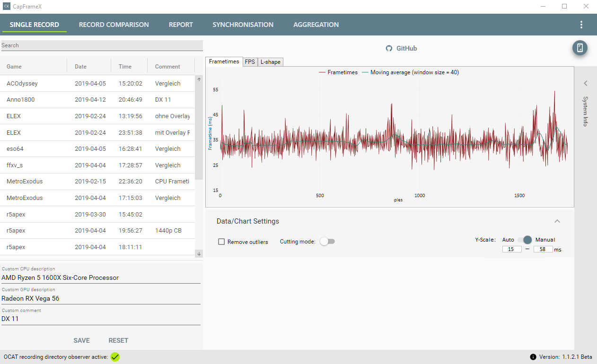The width and height of the screenshot is (597, 364).
Task: Click the Search records field
Action: tap(101, 45)
